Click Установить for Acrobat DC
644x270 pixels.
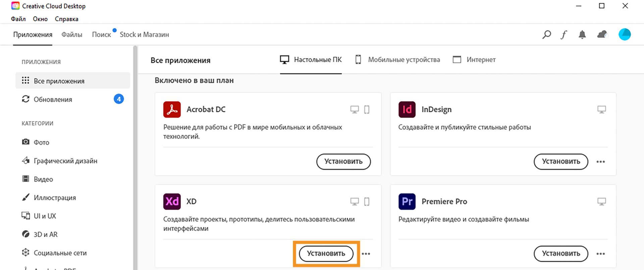click(343, 162)
